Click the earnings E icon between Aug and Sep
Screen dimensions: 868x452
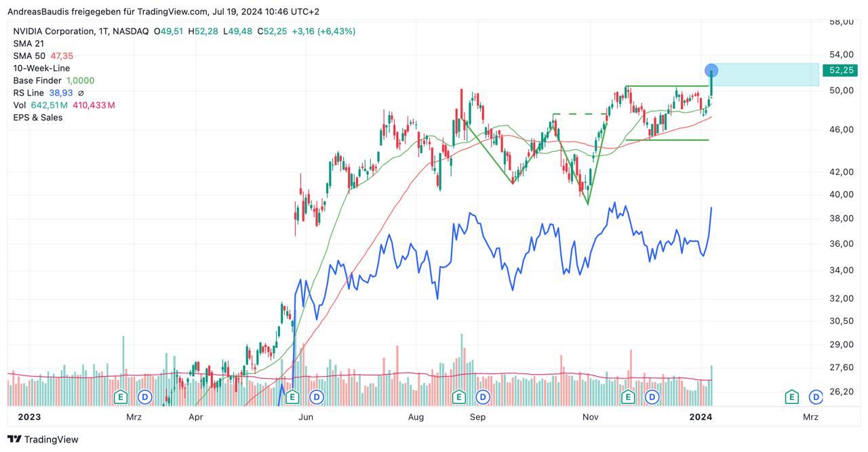pos(459,396)
